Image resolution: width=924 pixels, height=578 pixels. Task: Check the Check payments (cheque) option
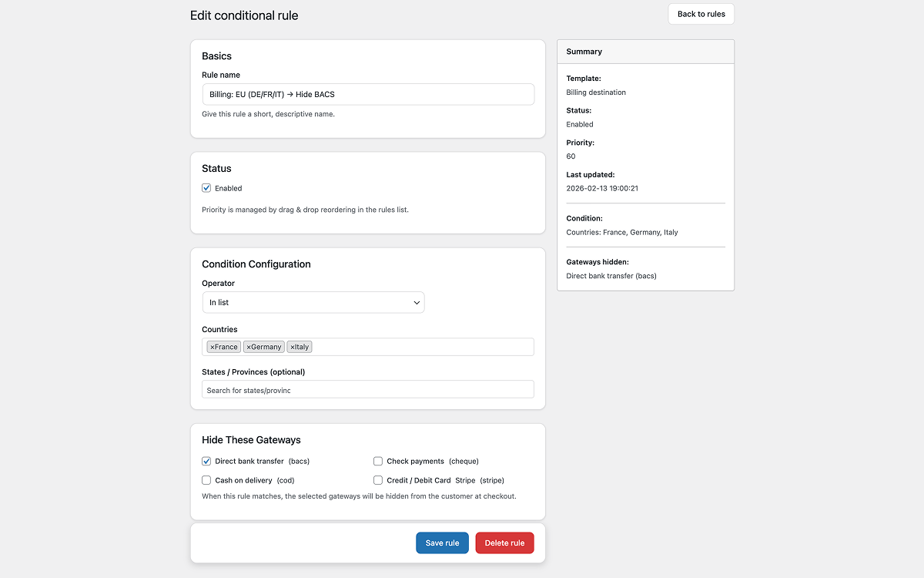click(x=378, y=460)
